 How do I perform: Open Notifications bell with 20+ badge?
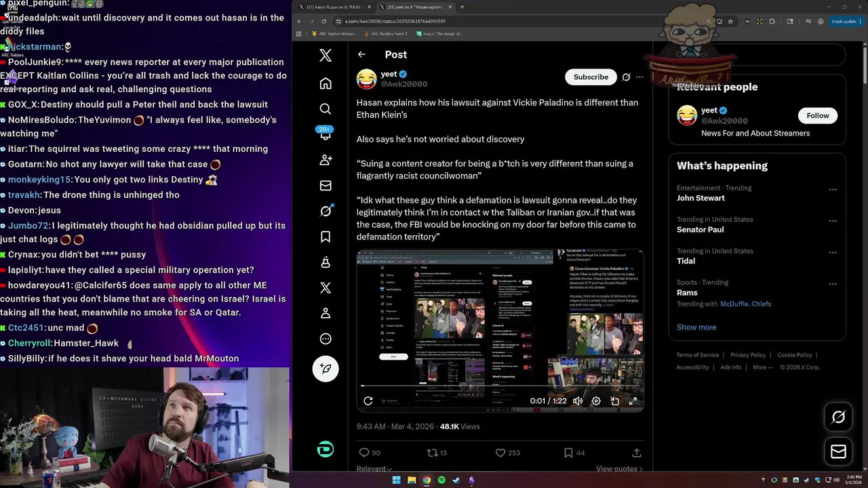[325, 134]
